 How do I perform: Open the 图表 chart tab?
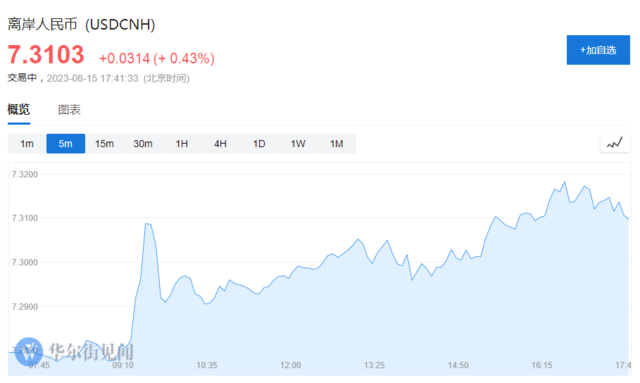[x=69, y=109]
